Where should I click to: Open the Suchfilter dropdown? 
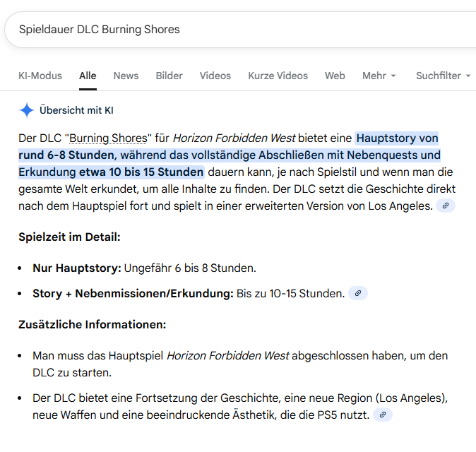pos(443,76)
